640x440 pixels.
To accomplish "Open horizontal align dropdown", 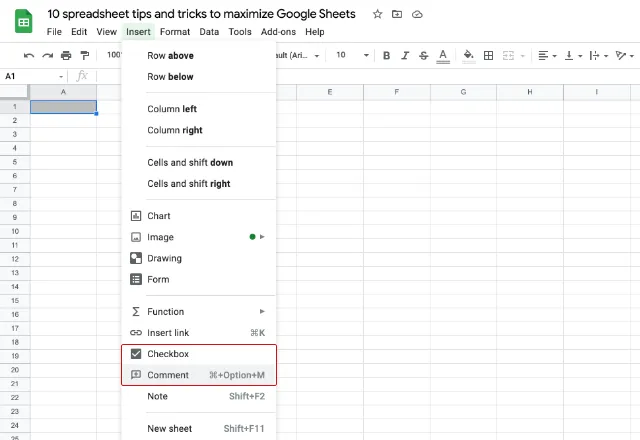I will (547, 56).
